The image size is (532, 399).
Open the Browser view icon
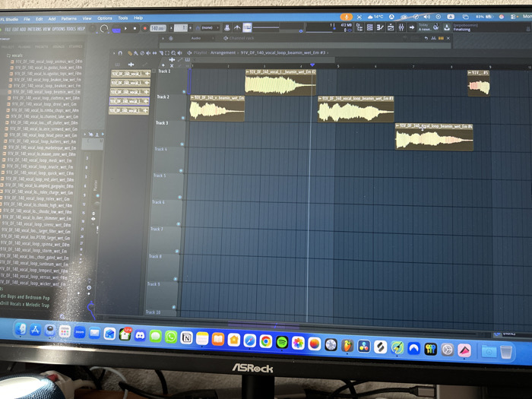pos(359,27)
